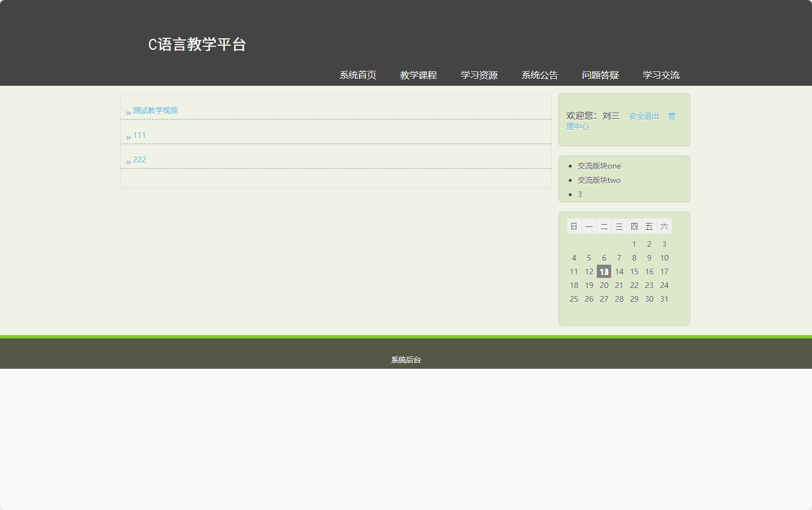Open the 系统公告 announcements page
The image size is (812, 510).
coord(538,74)
